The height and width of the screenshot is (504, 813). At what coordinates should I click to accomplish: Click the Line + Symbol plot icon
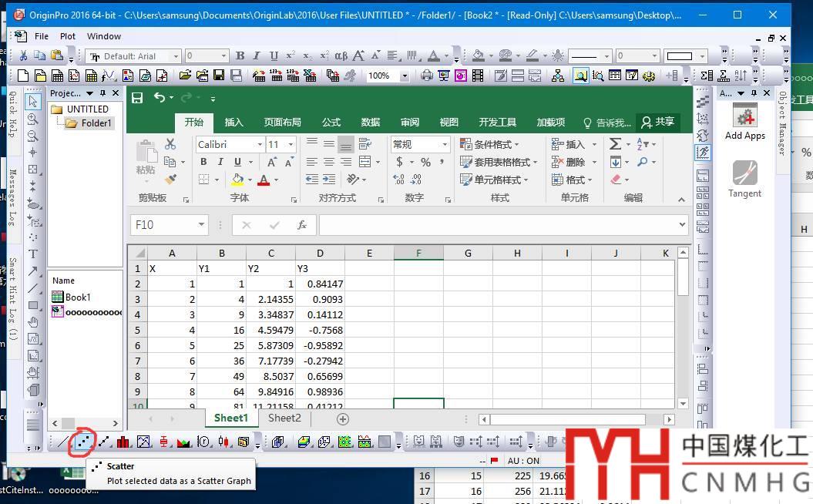104,442
